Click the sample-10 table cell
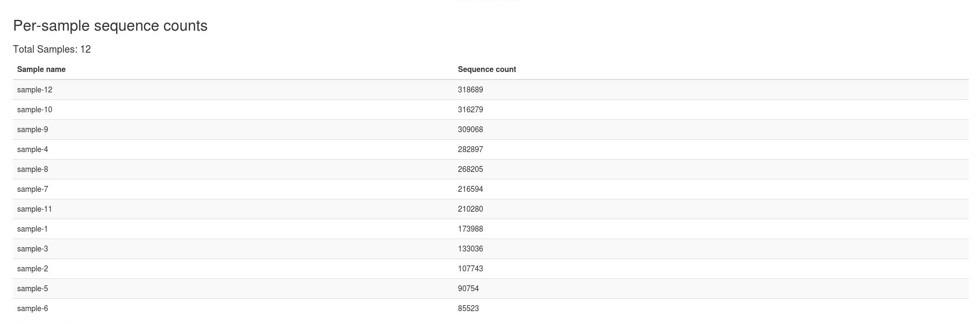The width and height of the screenshot is (980, 324). [34, 110]
